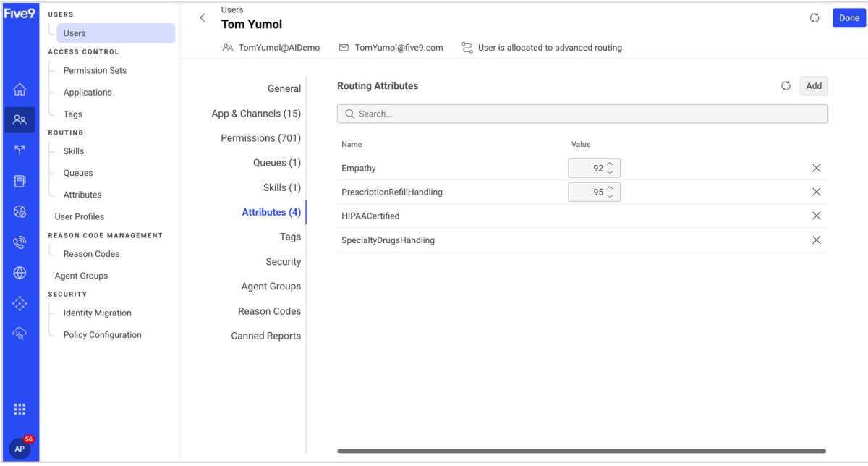
Task: Go back using the left chevron arrow
Action: click(203, 18)
